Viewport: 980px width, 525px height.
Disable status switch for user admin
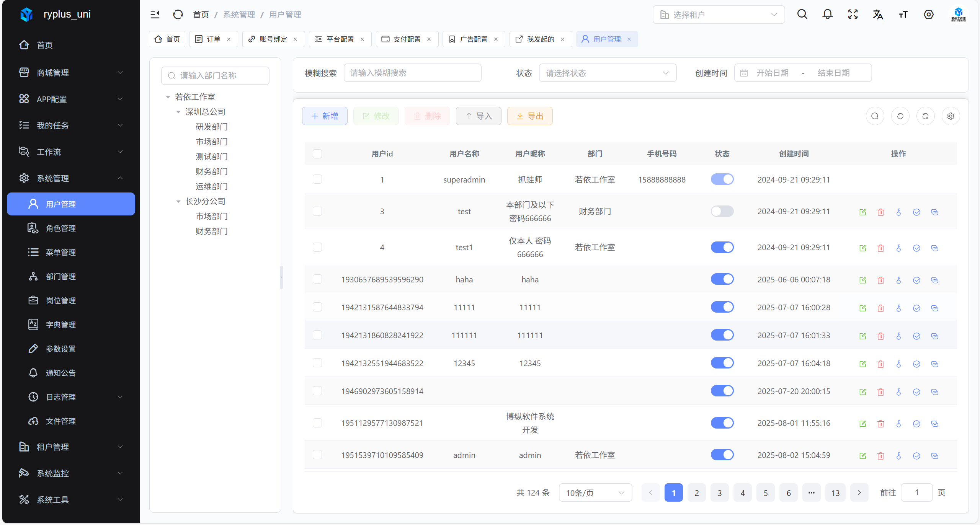coord(722,455)
